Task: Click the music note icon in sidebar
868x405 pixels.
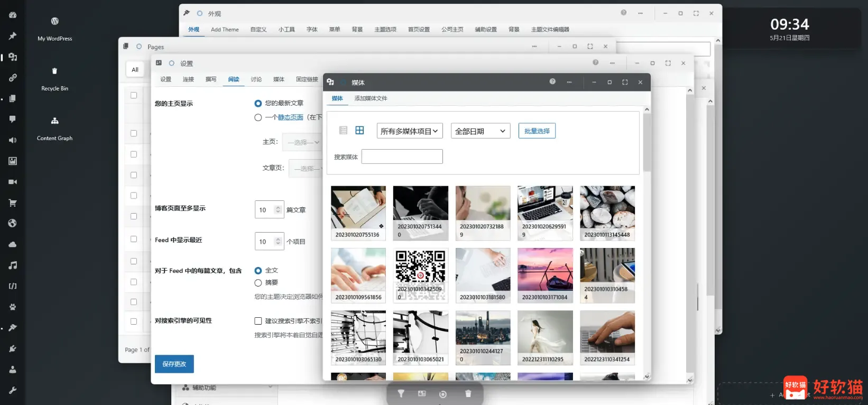Action: click(13, 265)
